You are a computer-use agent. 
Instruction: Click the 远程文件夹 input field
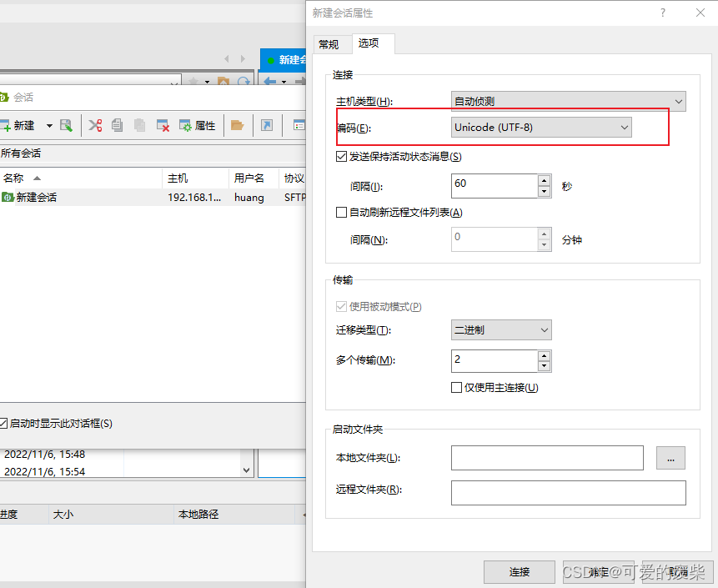[x=568, y=493]
